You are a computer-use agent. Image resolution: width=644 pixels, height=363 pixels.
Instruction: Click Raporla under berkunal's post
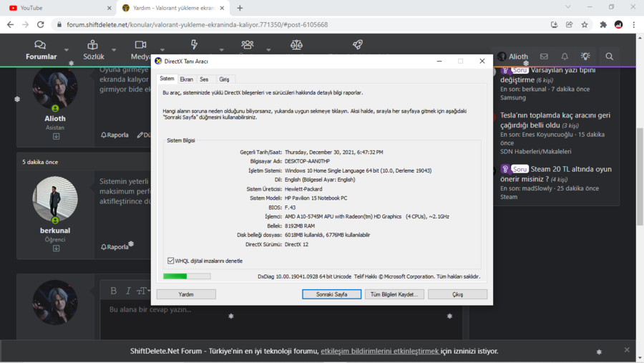pyautogui.click(x=114, y=247)
